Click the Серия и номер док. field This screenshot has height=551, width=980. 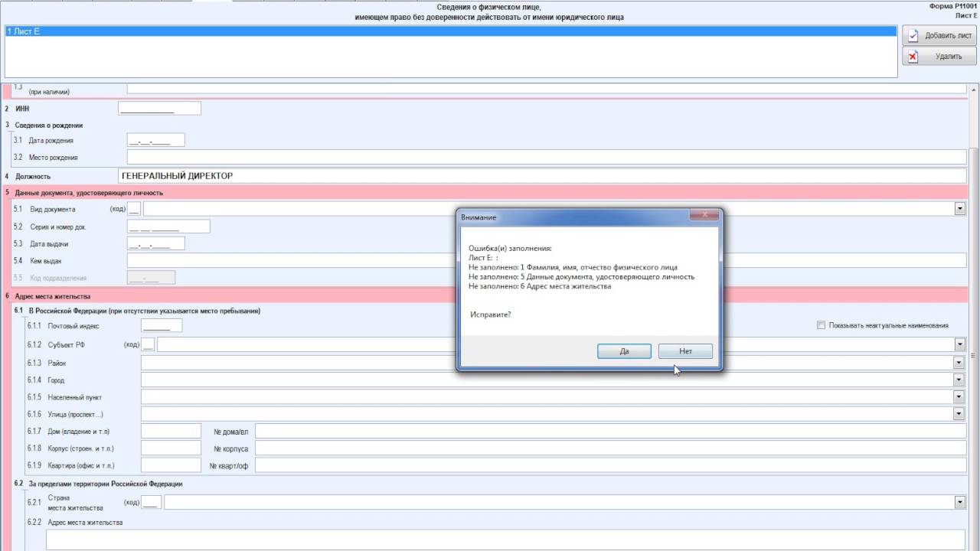point(168,227)
